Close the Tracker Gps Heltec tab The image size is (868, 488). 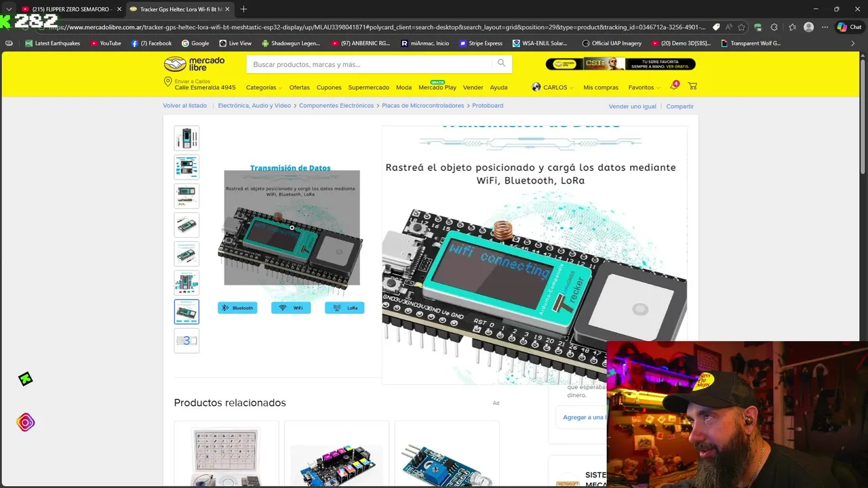pos(227,9)
